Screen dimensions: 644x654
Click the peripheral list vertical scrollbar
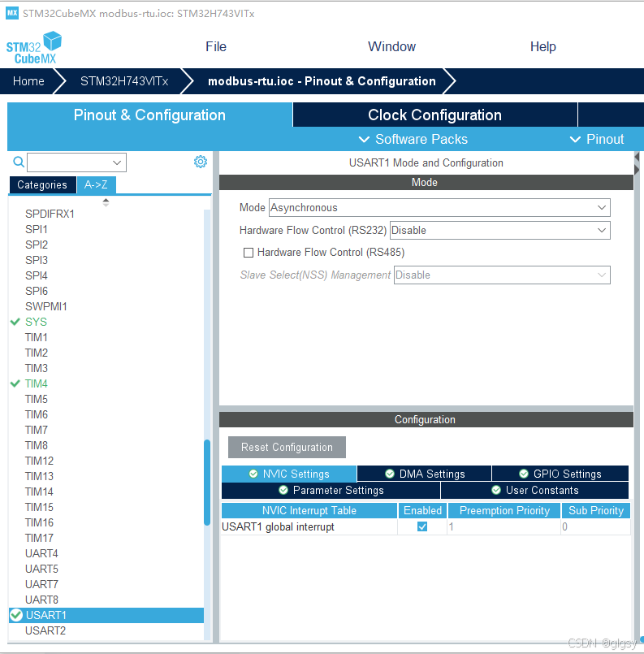coord(207,482)
